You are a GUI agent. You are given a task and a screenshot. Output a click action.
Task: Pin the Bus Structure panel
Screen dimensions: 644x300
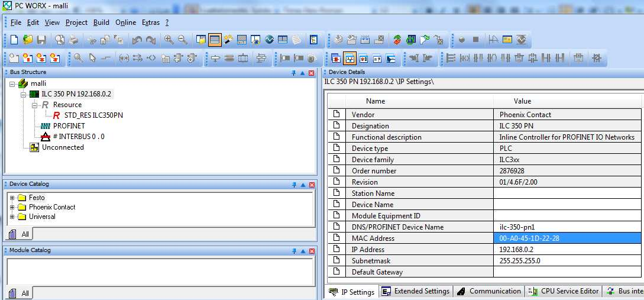click(294, 73)
